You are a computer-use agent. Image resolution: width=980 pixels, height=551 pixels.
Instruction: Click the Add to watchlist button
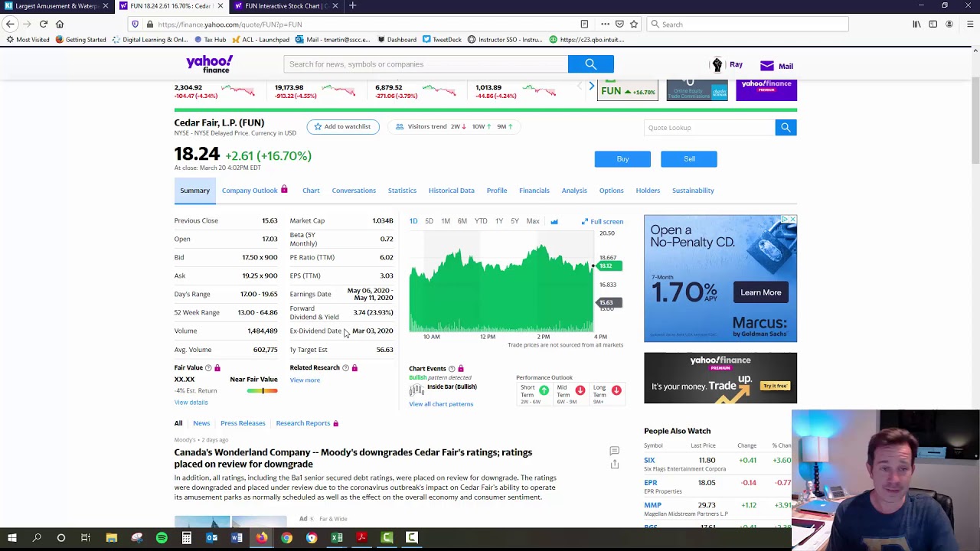pyautogui.click(x=343, y=127)
